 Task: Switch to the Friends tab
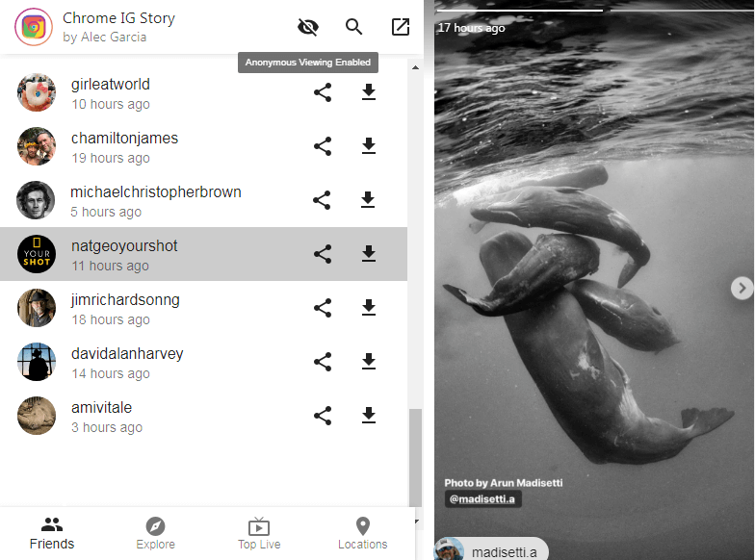click(52, 533)
